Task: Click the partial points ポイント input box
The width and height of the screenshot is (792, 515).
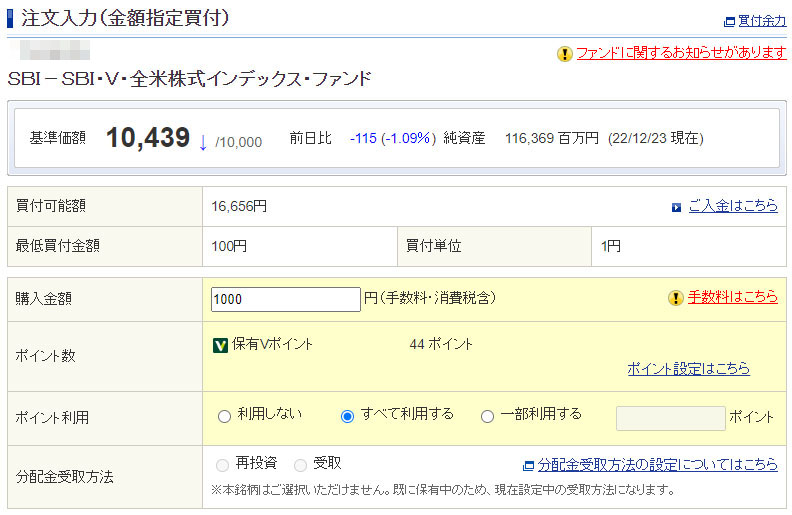Action: coord(670,418)
